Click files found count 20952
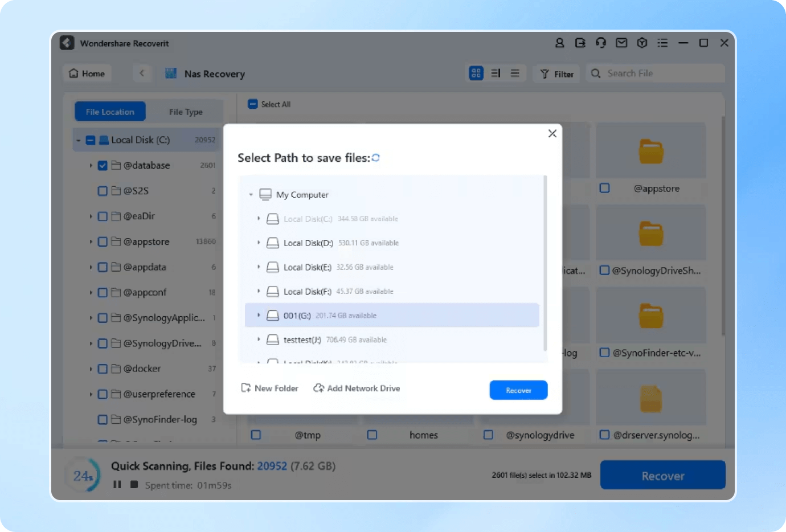786x532 pixels. click(x=272, y=466)
